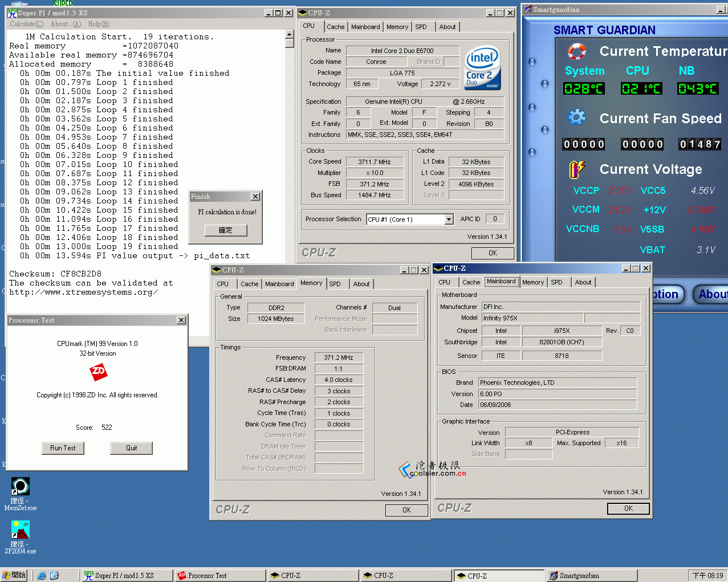The width and height of the screenshot is (728, 582).
Task: Open the Processor Selection dropdown
Action: pyautogui.click(x=449, y=219)
